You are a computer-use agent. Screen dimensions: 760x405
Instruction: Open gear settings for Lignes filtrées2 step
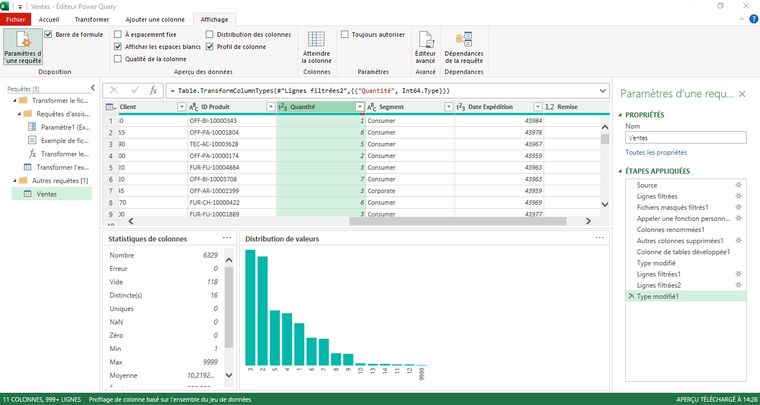click(738, 285)
